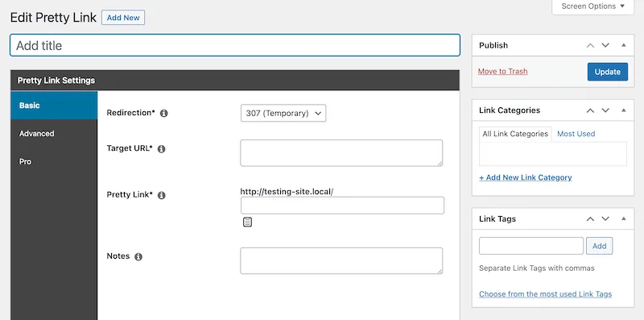
Task: Collapse the Link Tags panel triangle
Action: [623, 218]
